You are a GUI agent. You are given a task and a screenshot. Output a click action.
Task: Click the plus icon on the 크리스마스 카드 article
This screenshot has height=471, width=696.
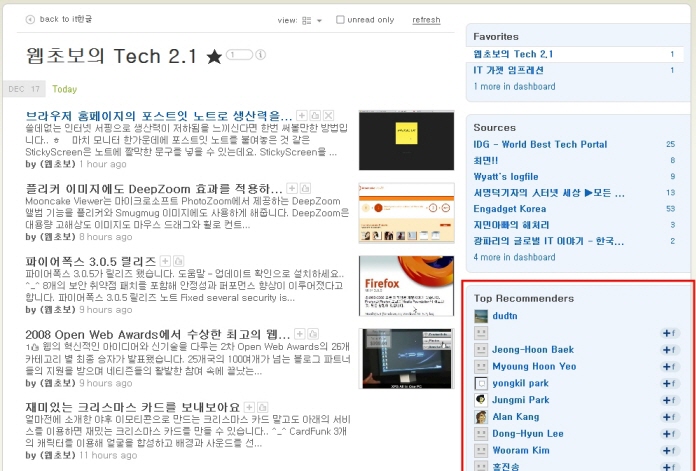pyautogui.click(x=249, y=407)
